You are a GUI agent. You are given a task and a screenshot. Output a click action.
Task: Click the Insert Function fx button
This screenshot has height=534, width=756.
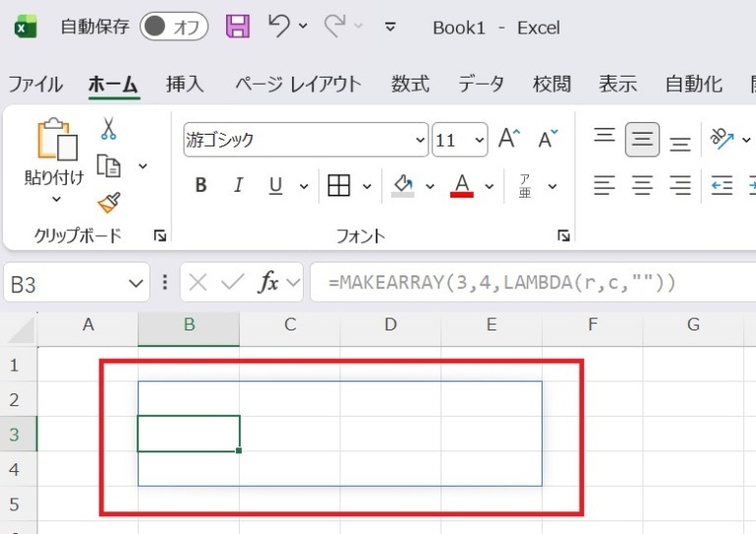click(x=268, y=281)
